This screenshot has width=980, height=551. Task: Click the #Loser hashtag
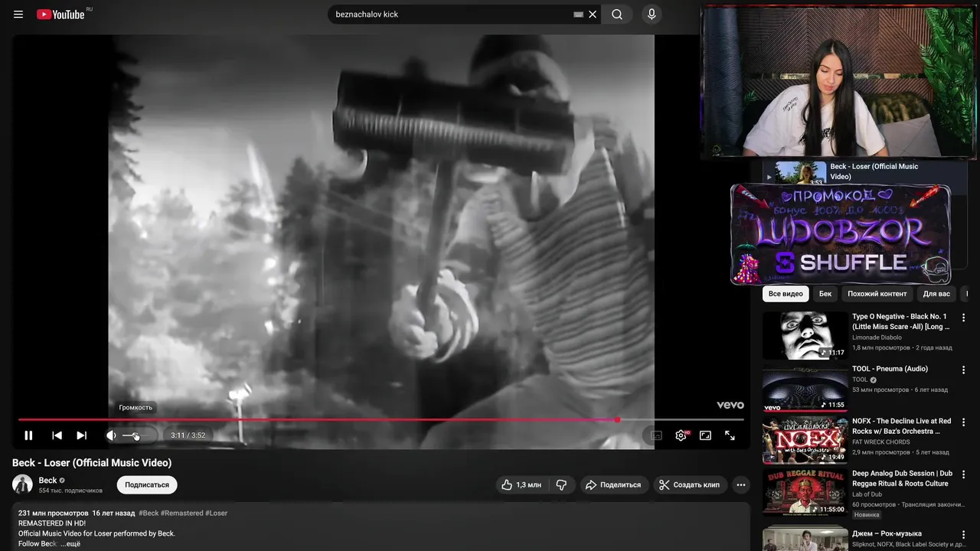217,513
